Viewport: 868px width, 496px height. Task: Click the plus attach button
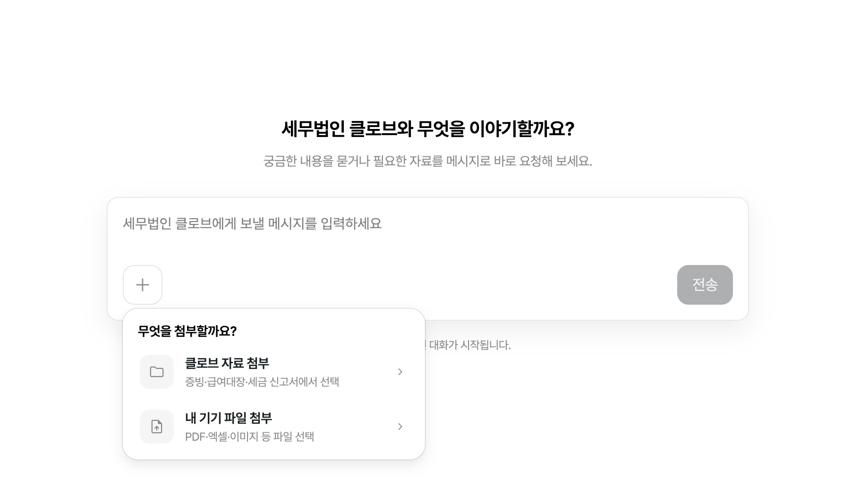(143, 285)
